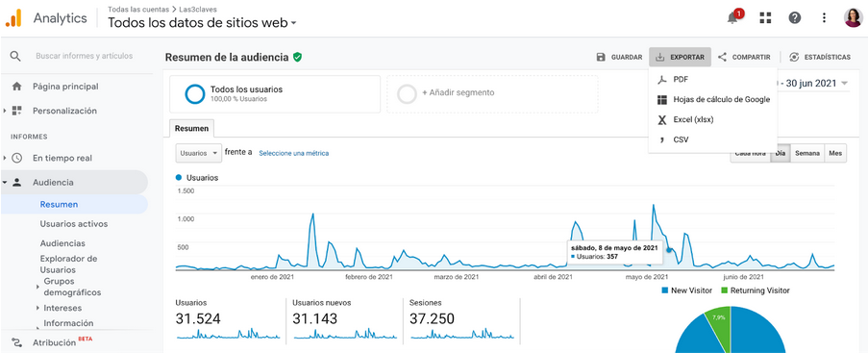Click the PDF file icon

click(661, 80)
